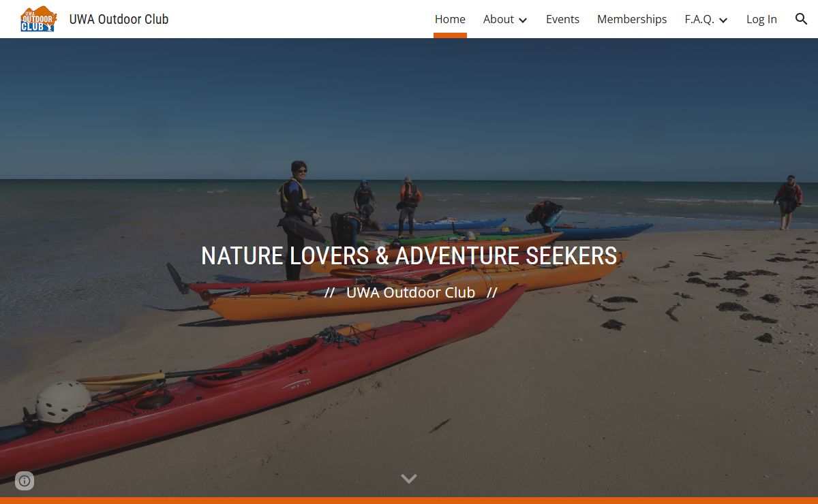This screenshot has height=504, width=818.
Task: Click the person walking on the far right of the beach
Action: pos(788,202)
